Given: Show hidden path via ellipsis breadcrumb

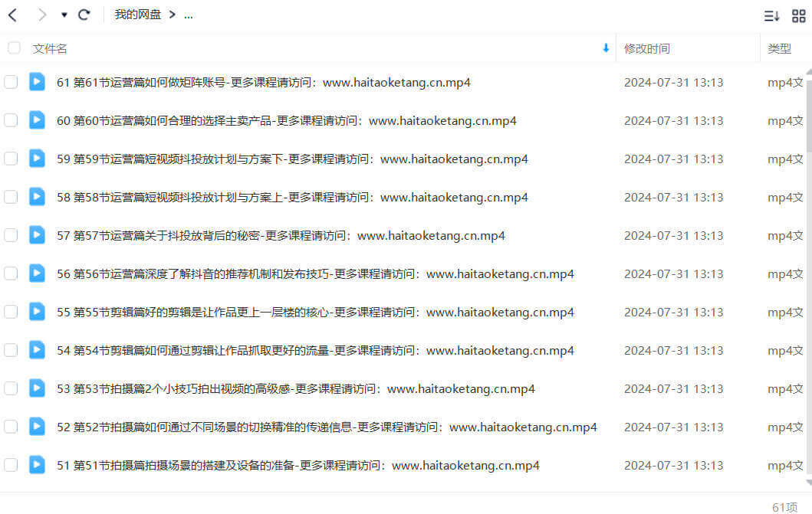Looking at the screenshot, I should click(189, 15).
